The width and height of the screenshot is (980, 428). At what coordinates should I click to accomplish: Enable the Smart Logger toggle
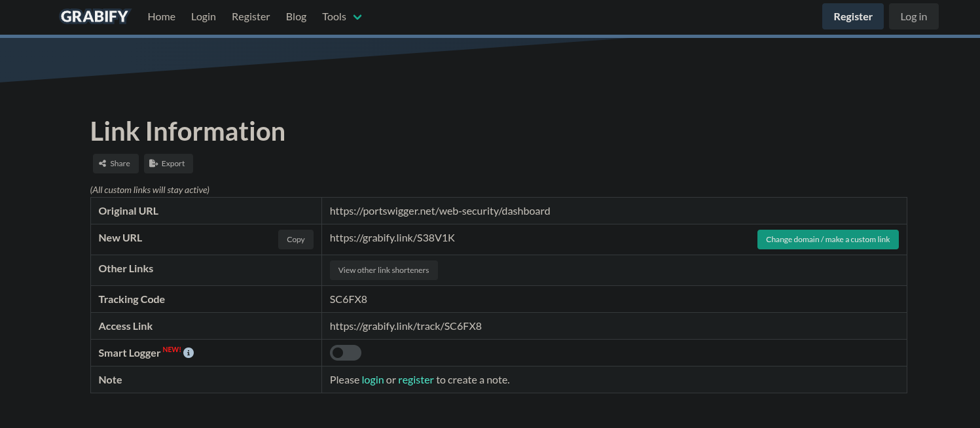pyautogui.click(x=345, y=353)
